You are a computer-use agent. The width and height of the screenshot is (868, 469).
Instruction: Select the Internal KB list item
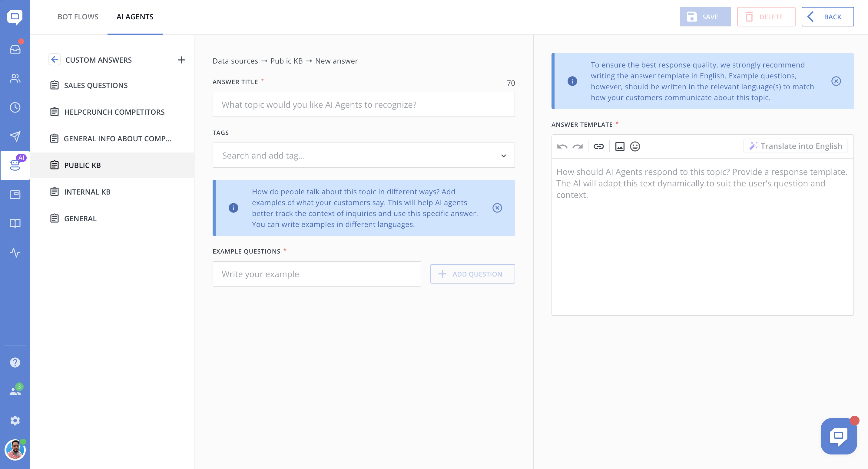coord(87,192)
